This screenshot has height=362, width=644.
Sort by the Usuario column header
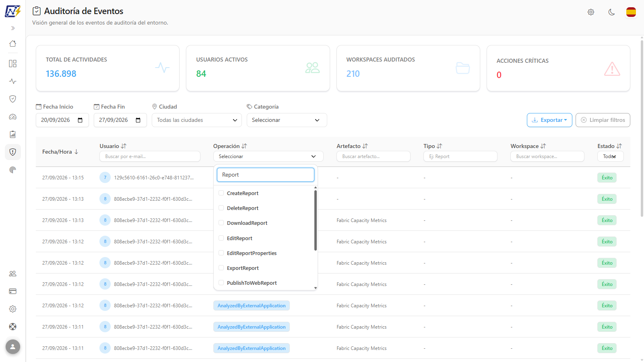113,146
